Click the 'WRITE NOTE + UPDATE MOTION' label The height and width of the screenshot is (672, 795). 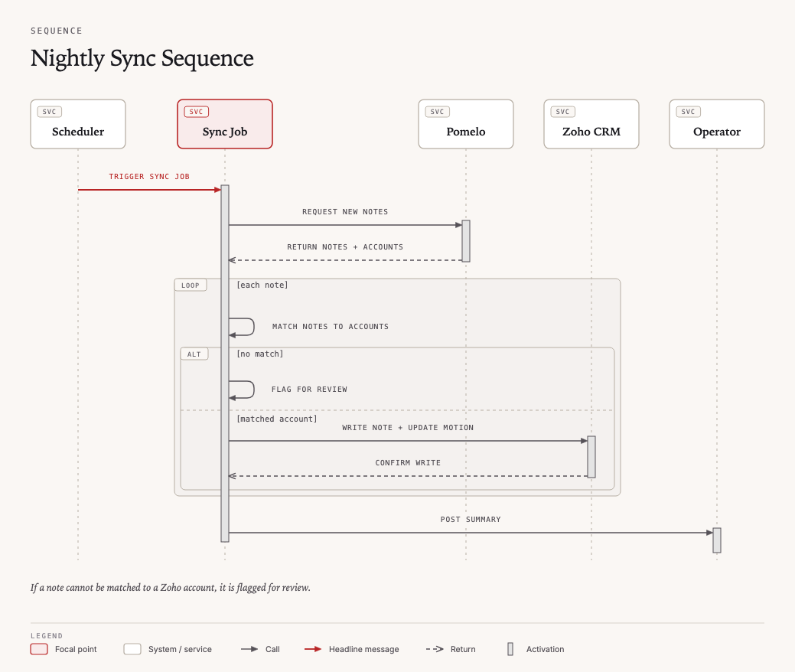408,428
